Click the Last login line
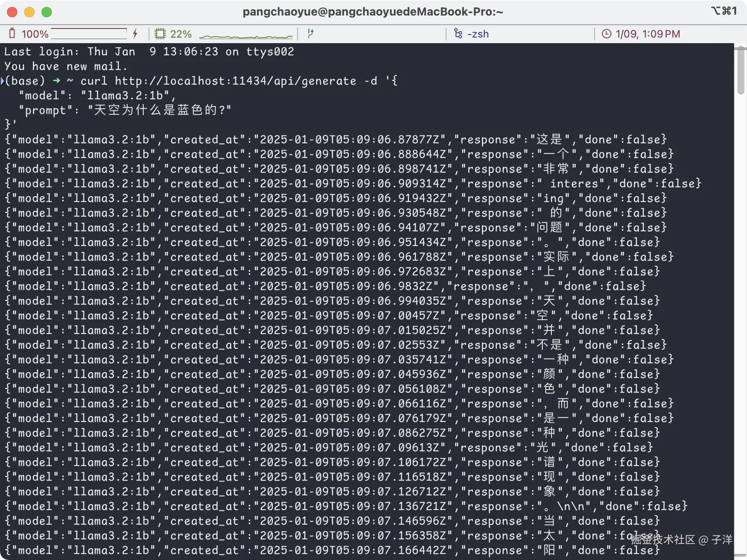This screenshot has height=560, width=747. (x=149, y=51)
